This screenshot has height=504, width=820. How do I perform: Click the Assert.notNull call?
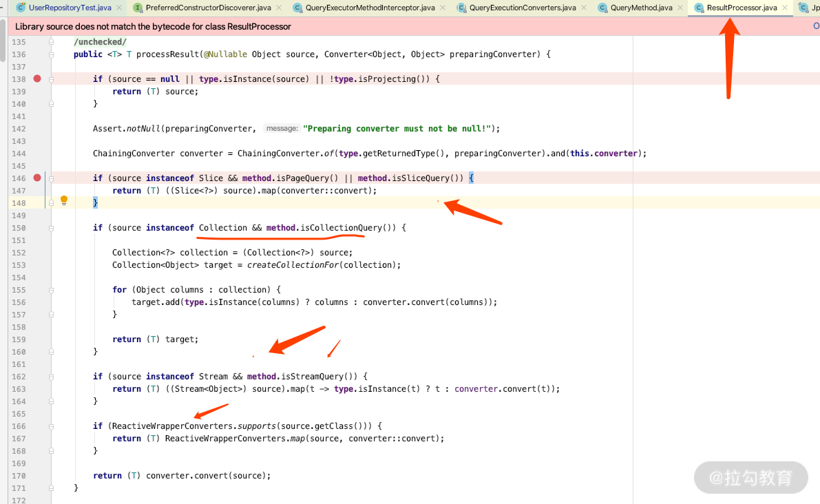pos(126,129)
